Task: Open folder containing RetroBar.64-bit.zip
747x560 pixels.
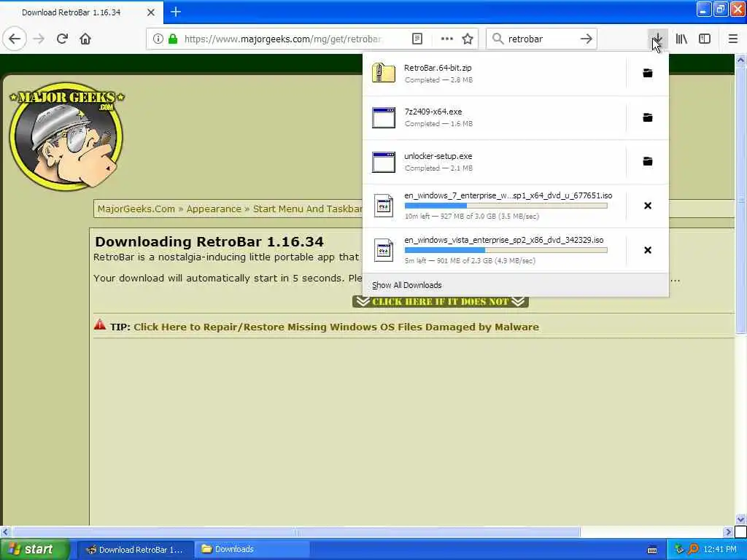Action: pyautogui.click(x=648, y=73)
